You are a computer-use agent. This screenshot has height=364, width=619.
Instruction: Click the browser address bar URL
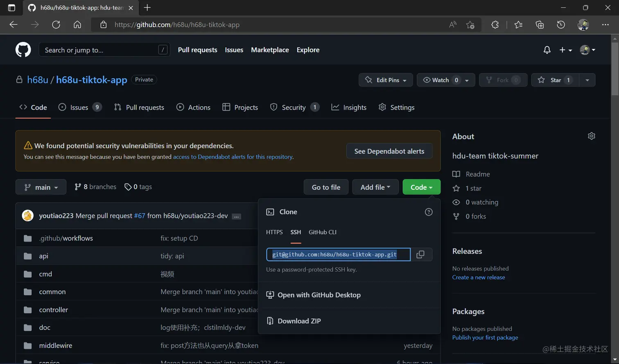[177, 25]
